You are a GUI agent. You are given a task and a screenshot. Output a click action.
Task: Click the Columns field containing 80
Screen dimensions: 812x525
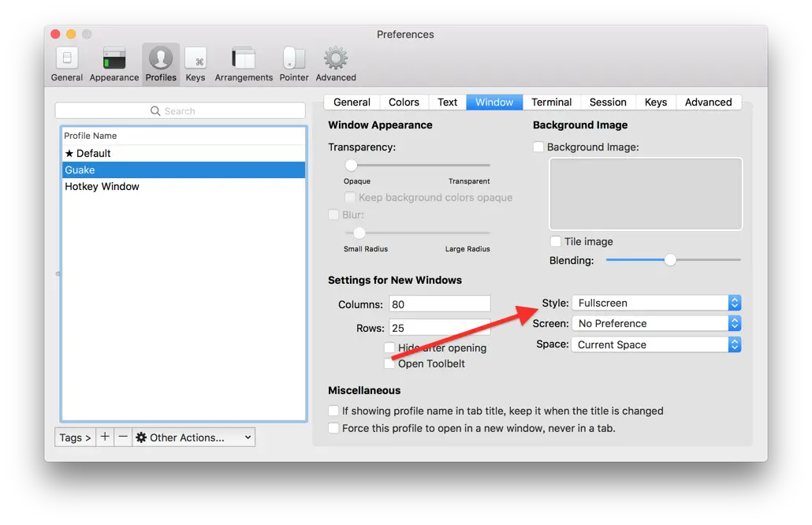pyautogui.click(x=440, y=304)
